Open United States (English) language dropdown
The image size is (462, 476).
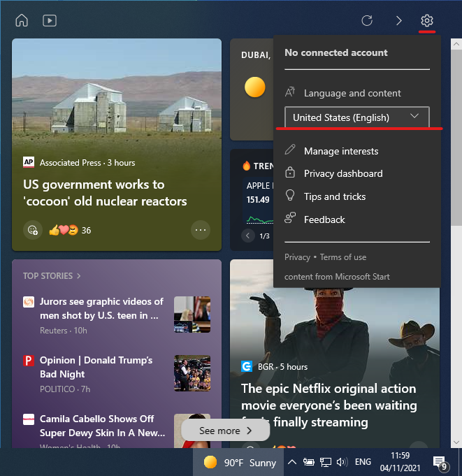point(357,117)
